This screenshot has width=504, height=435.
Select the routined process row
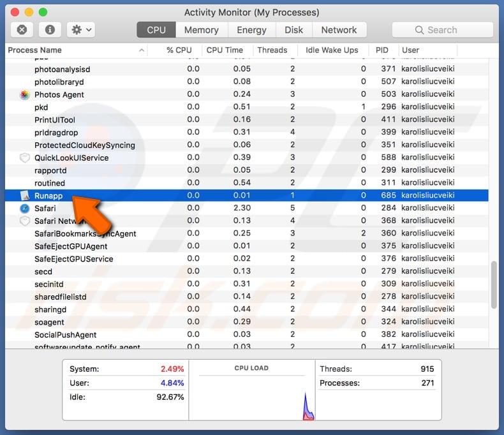(x=247, y=183)
